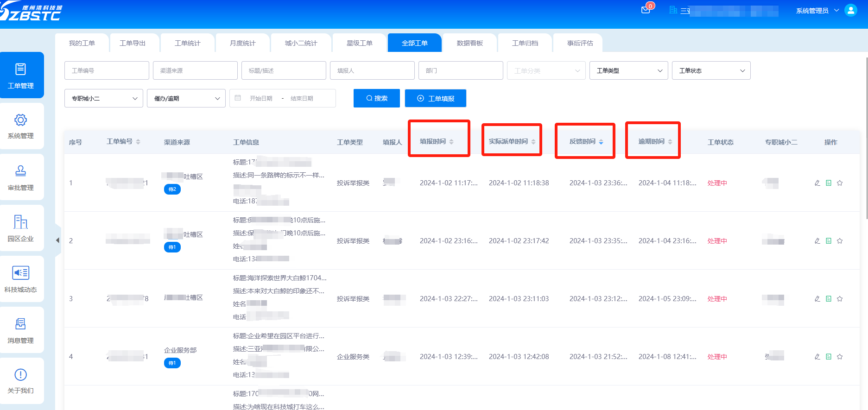Switch to the 数据看板 tab
Screen dimensions: 868x410
(x=470, y=43)
